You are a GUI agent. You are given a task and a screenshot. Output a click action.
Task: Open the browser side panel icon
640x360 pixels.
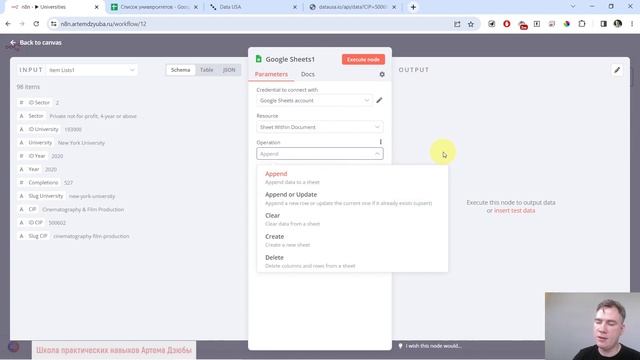604,24
